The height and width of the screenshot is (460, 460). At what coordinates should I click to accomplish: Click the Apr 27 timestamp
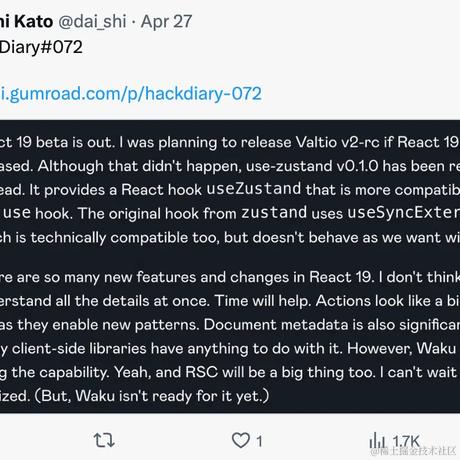pos(166,22)
